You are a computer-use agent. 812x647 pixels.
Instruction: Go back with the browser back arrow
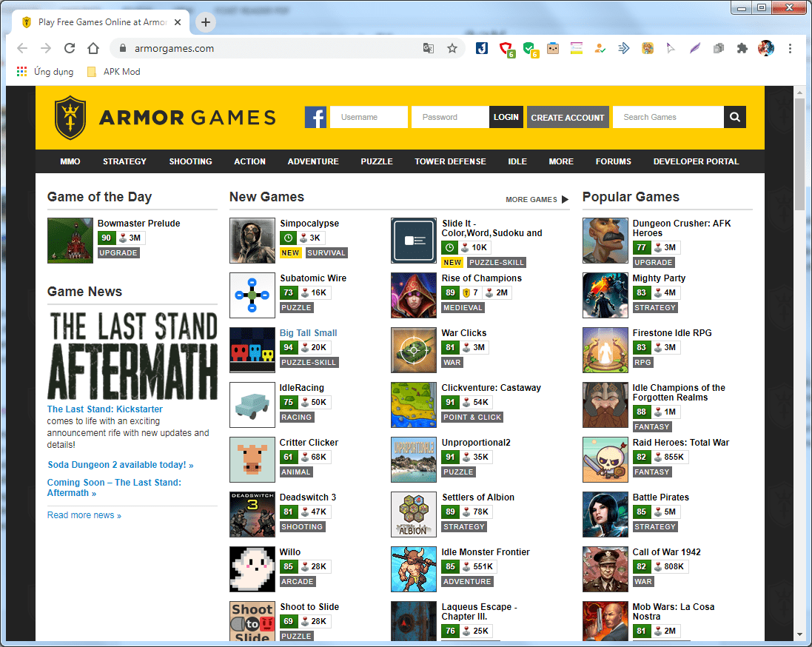[x=22, y=48]
